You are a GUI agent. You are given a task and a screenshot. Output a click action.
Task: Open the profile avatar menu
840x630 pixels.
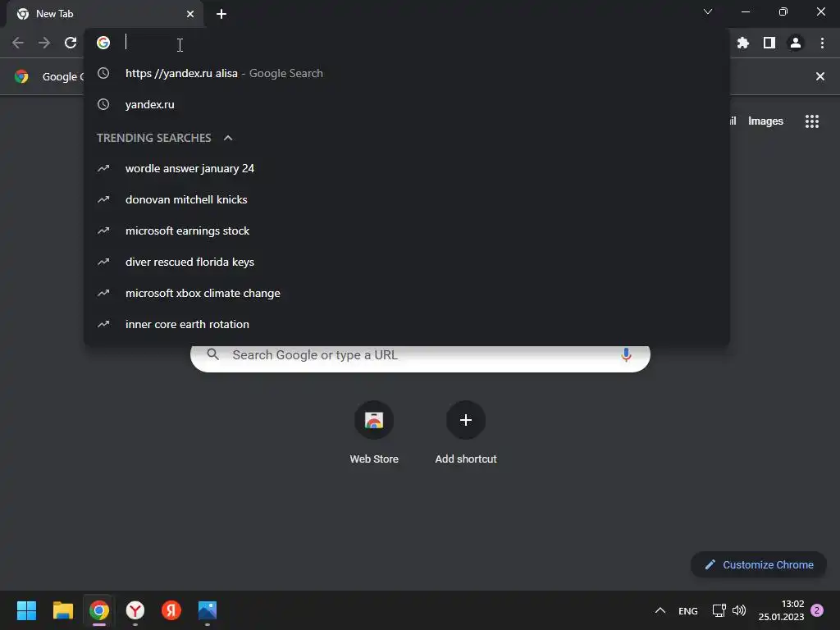796,43
